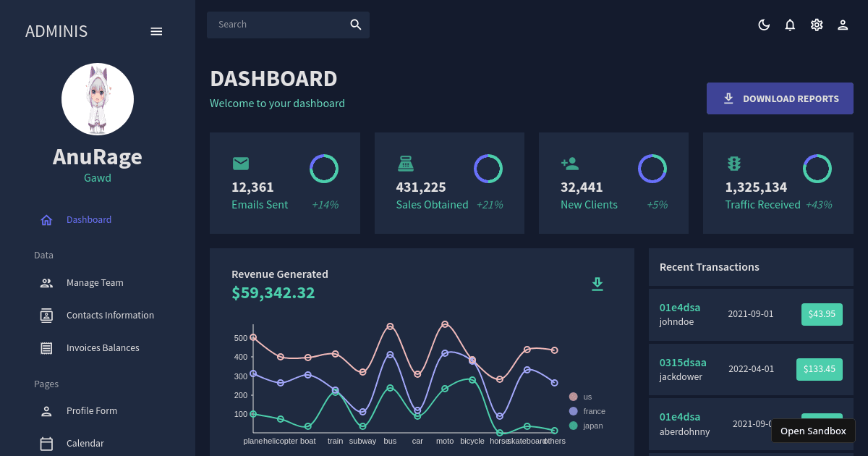This screenshot has height=456, width=868.
Task: Click the 12,361 emails count
Action: [252, 187]
